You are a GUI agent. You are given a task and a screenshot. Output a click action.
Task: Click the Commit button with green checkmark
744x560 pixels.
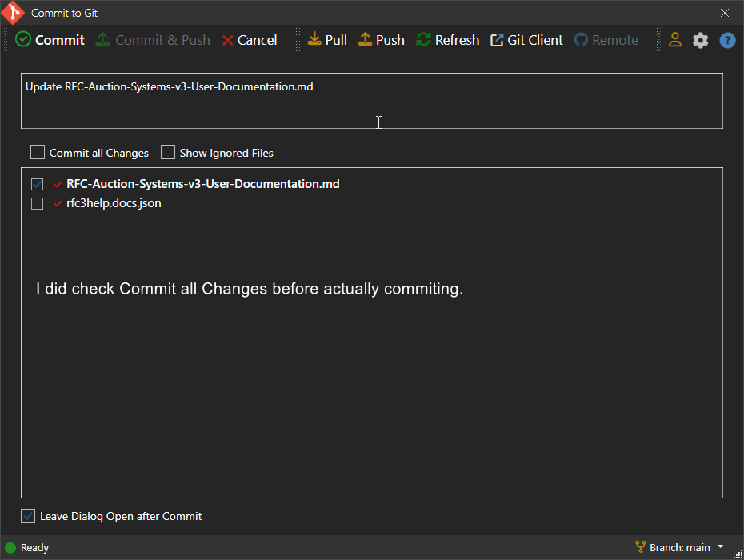click(50, 40)
